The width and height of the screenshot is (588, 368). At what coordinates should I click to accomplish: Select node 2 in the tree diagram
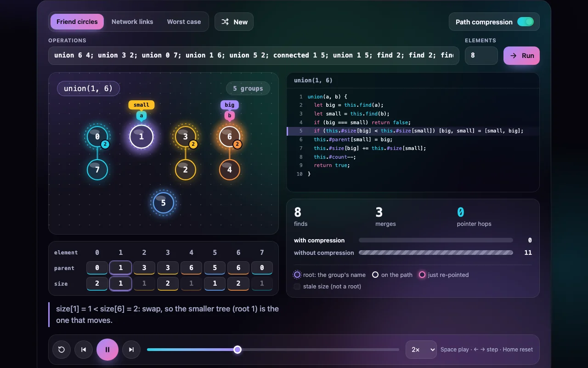(x=186, y=170)
